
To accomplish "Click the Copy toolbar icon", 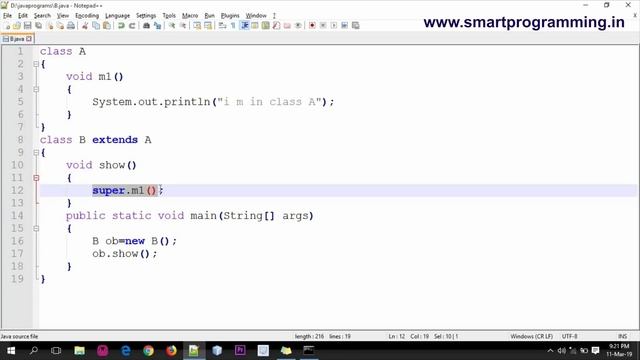I will coord(96,26).
